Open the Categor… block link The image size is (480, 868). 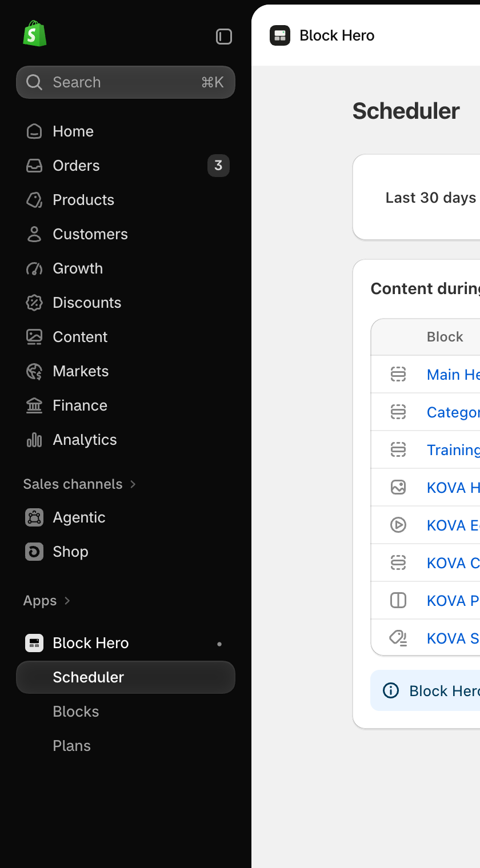click(x=453, y=412)
